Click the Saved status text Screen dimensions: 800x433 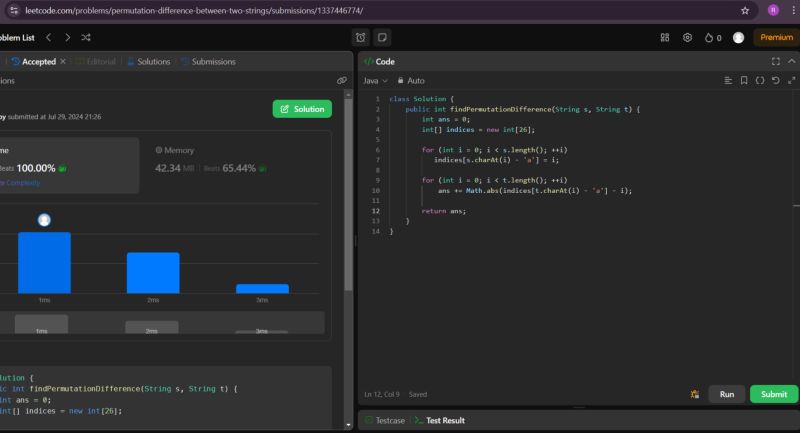418,394
